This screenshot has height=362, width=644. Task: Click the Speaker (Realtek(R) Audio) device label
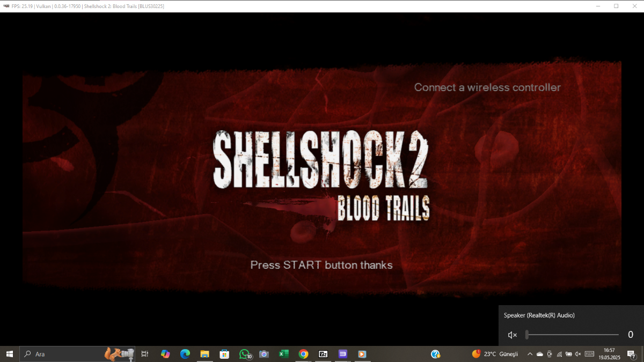[x=539, y=315]
